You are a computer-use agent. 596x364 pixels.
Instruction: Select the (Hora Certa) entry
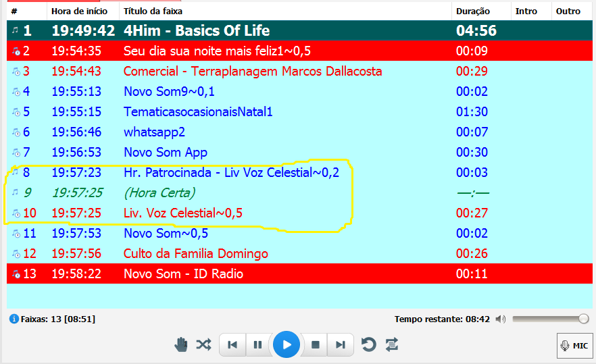coord(299,192)
